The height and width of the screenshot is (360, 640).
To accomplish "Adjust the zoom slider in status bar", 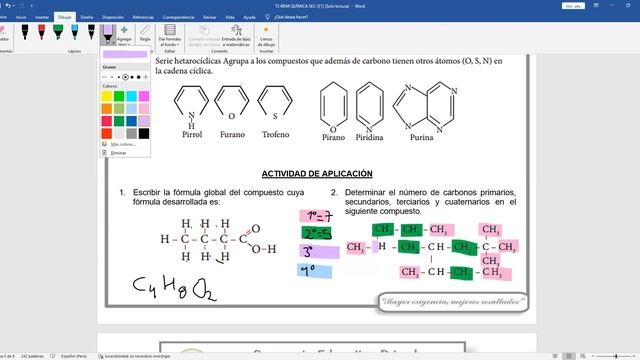I will click(x=616, y=356).
